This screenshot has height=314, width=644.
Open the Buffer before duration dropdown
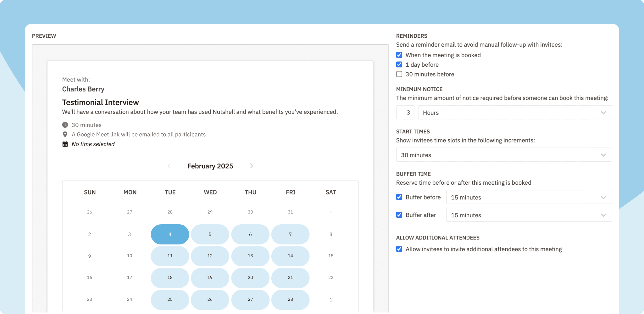click(x=529, y=197)
